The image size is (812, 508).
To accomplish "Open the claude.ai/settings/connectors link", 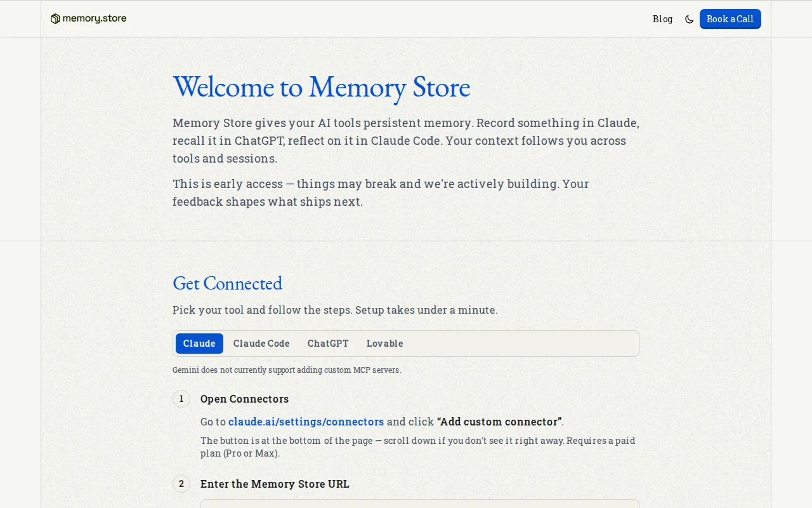I will (x=306, y=422).
